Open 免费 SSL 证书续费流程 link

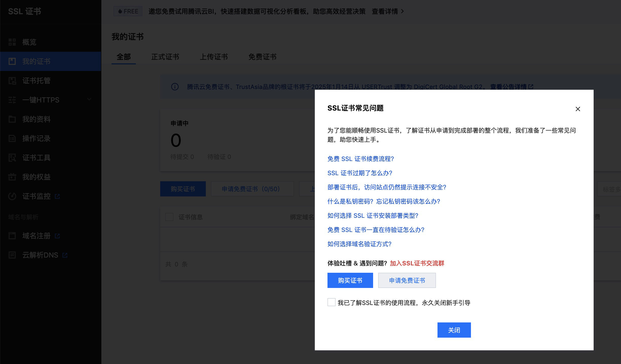point(360,159)
